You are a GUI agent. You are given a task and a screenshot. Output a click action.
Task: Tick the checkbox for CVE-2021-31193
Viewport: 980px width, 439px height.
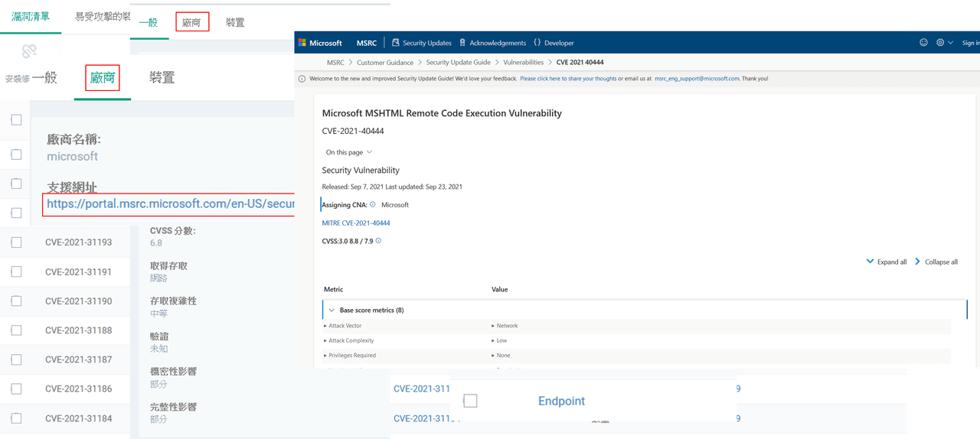point(16,242)
